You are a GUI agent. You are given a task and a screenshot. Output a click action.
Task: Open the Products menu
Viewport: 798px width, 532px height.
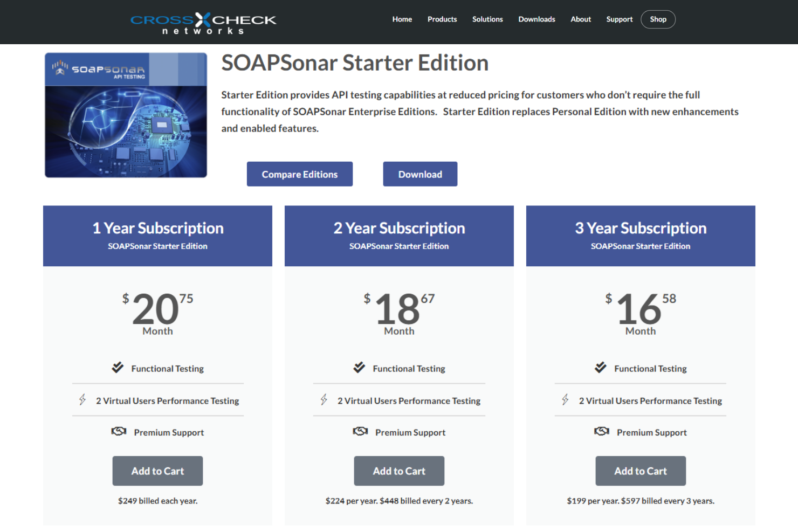(x=442, y=19)
